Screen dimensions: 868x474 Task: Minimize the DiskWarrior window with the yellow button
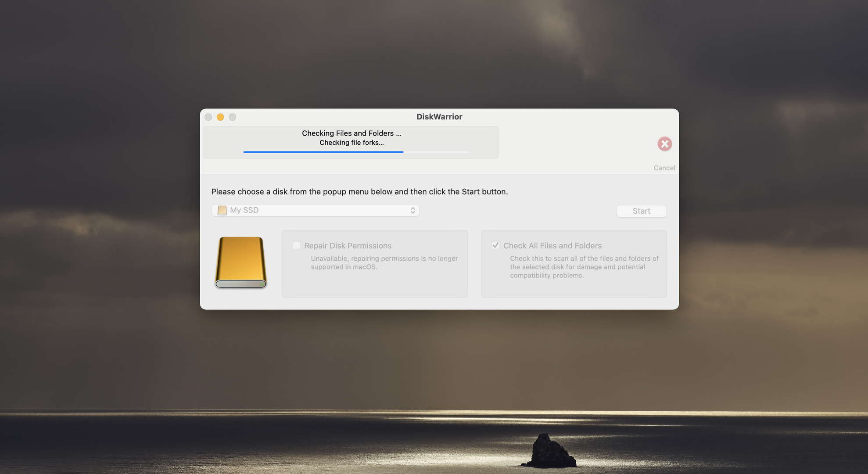click(x=220, y=117)
